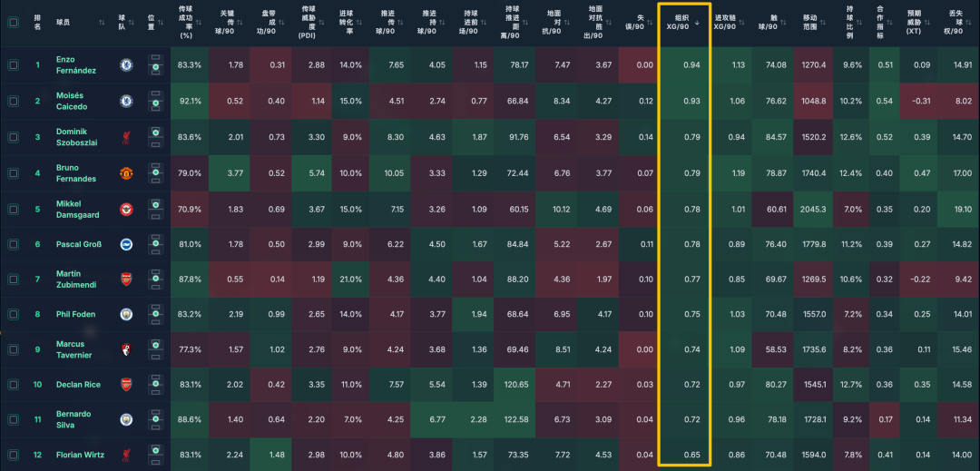Open Bernardo Silva's player link
Viewport: 980px width, 471px height.
click(72, 419)
